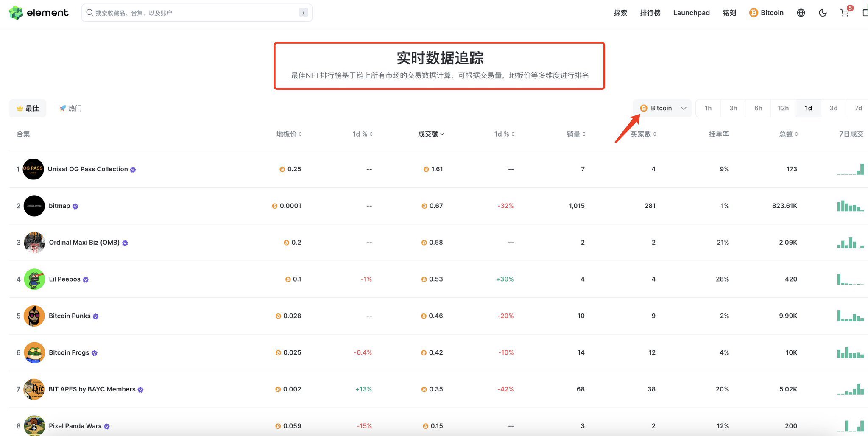Screen dimensions: 868x436
Task: Focus the collection search field
Action: pyautogui.click(x=197, y=13)
